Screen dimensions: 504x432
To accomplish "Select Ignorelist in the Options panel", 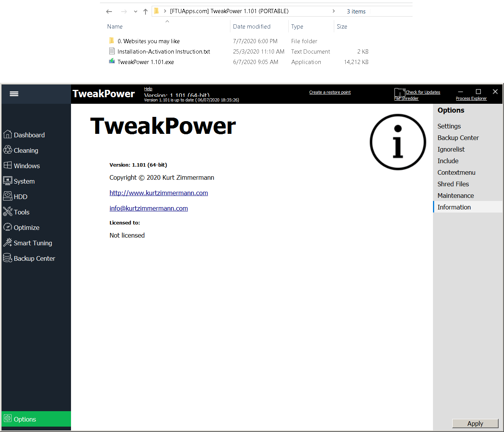I will coord(451,149).
